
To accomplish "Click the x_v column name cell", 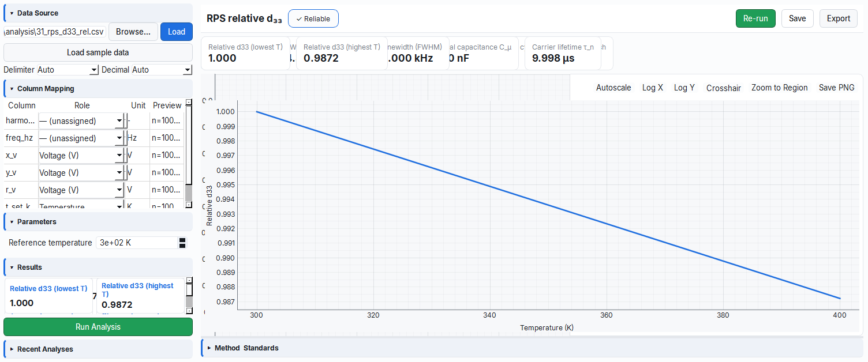I will [21, 156].
